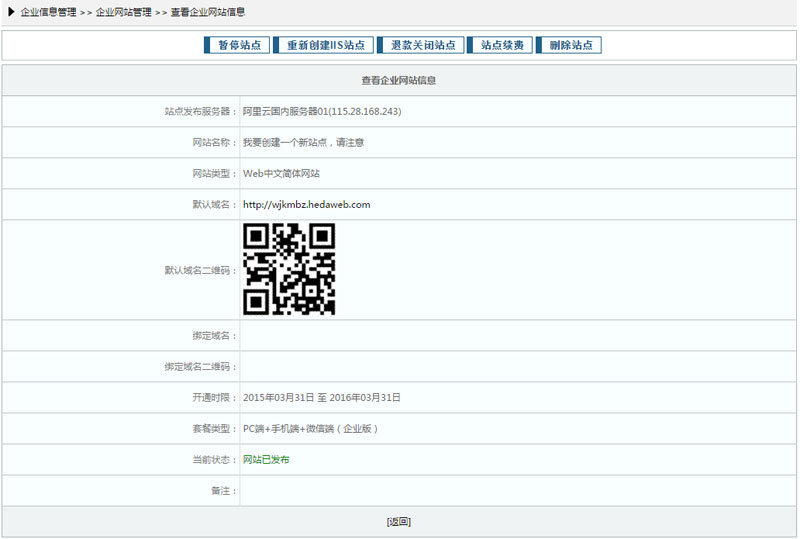Open 企业网站管理 breadcrumb item

[124, 12]
